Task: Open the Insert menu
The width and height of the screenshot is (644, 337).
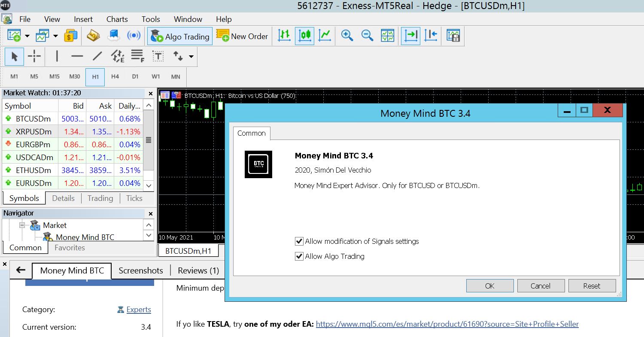Action: tap(83, 19)
